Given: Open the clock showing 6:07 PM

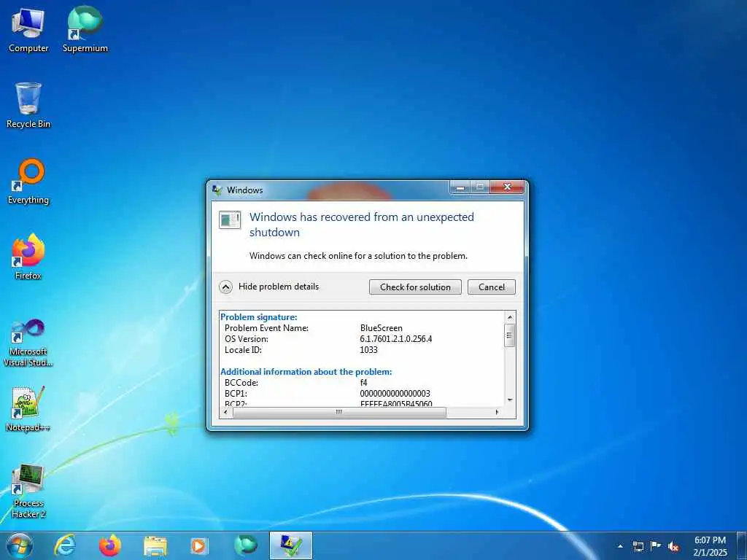Looking at the screenshot, I should click(x=710, y=540).
